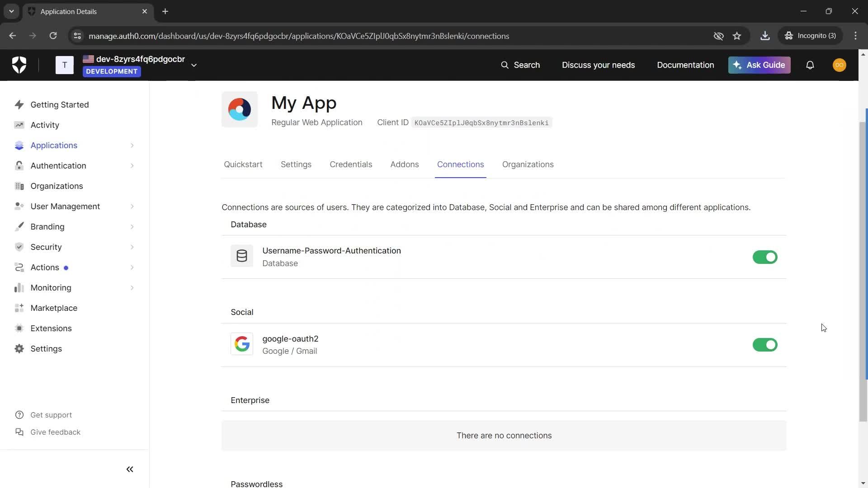Click the Applications layers icon
Image resolution: width=868 pixels, height=488 pixels.
coord(19,145)
